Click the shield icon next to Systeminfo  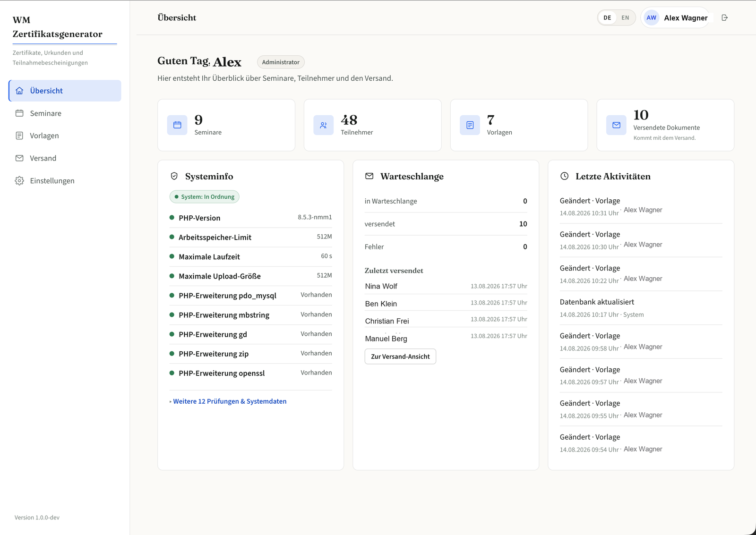point(174,176)
